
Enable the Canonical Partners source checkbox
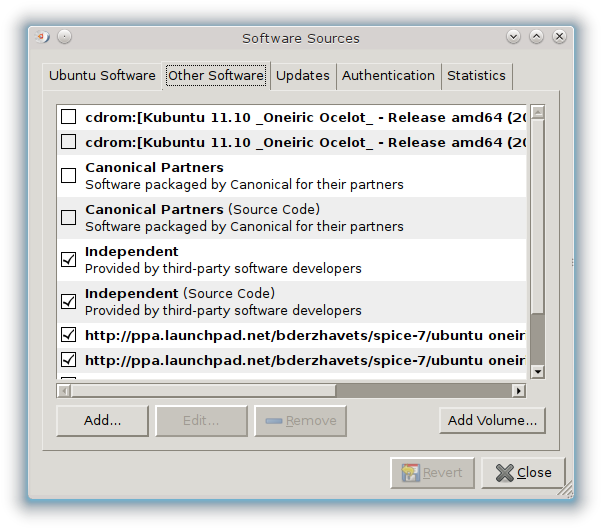(69, 176)
